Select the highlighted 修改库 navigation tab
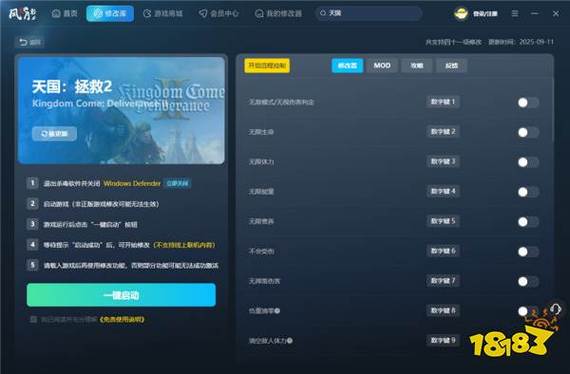The image size is (570, 374). point(110,13)
